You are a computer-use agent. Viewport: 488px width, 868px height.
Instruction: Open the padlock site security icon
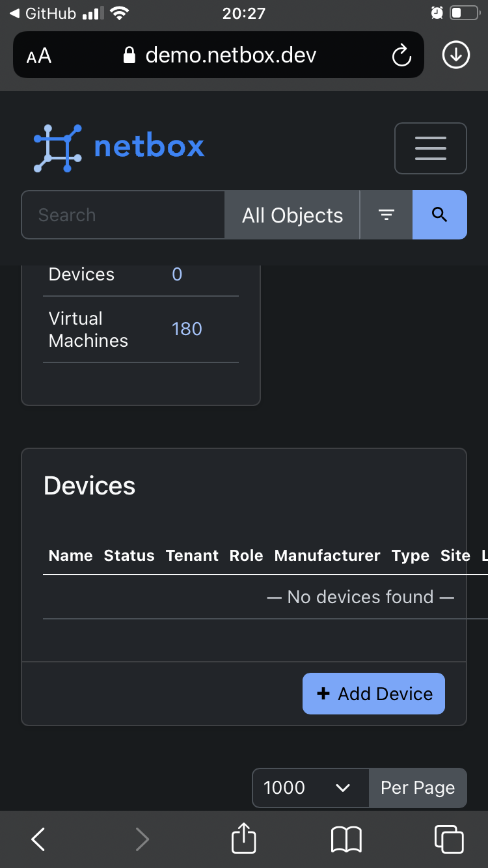coord(128,55)
